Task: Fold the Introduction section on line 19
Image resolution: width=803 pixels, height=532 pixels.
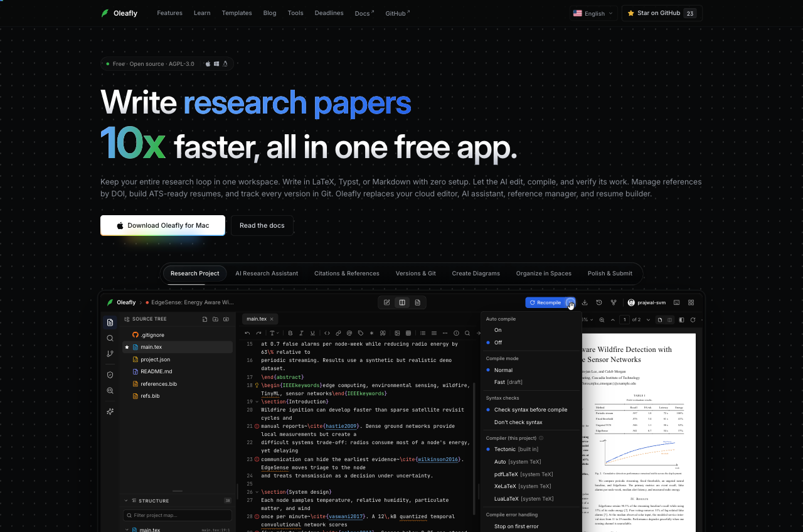Action: pos(257,402)
